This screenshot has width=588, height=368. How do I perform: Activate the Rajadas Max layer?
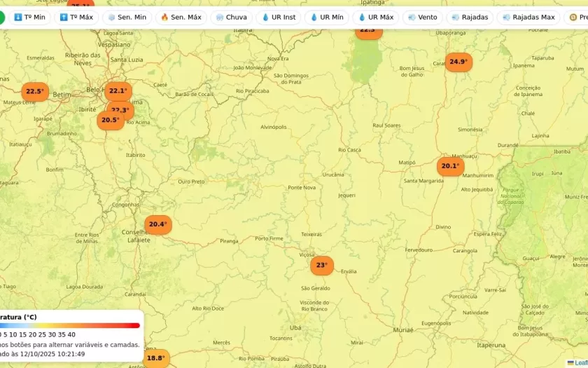[528, 18]
